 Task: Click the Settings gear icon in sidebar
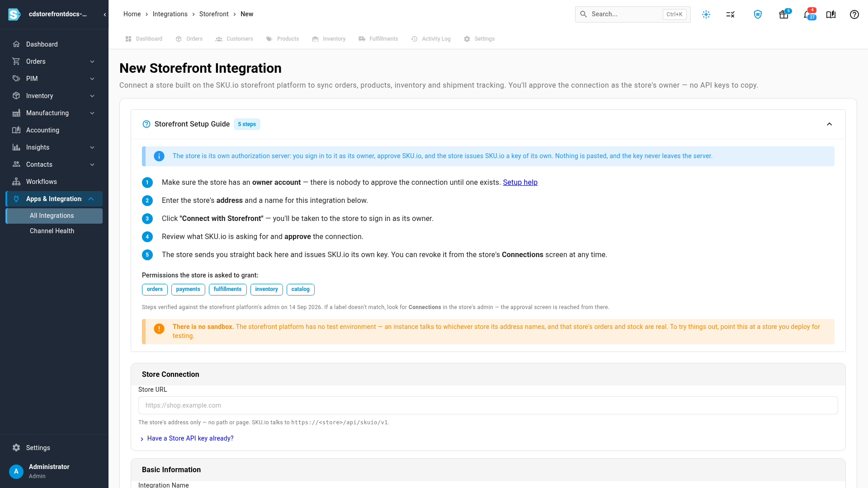[x=16, y=448]
